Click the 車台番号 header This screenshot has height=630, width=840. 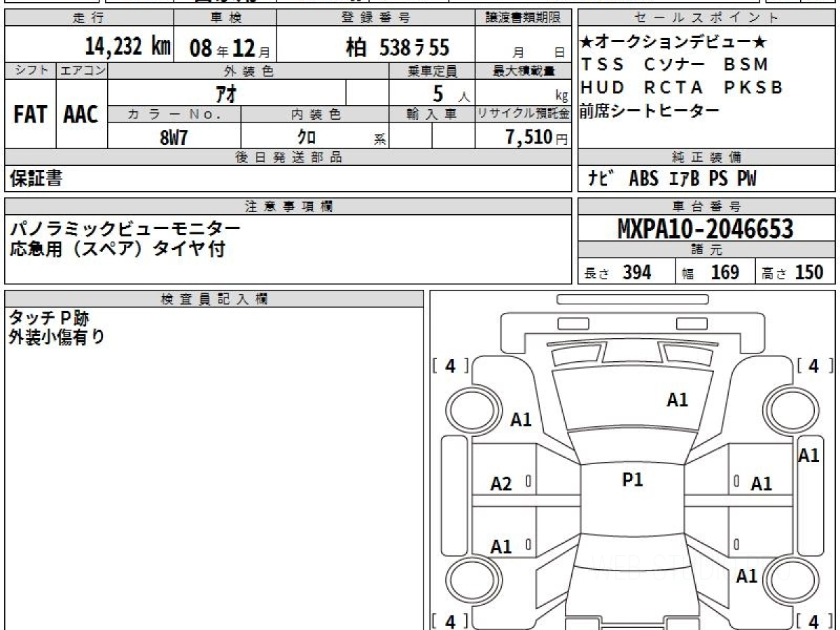[x=706, y=206]
